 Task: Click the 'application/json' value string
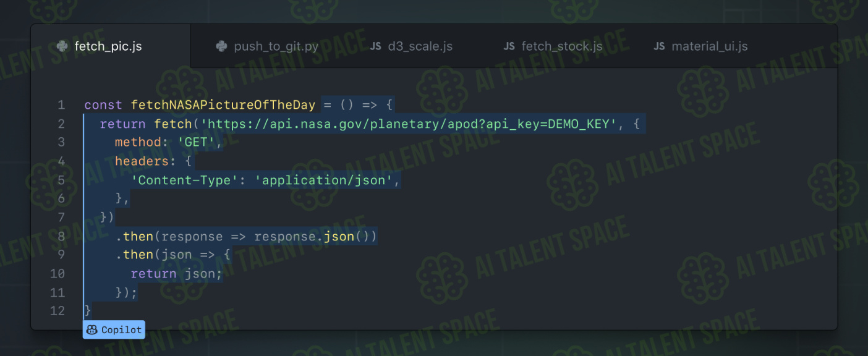(x=324, y=180)
